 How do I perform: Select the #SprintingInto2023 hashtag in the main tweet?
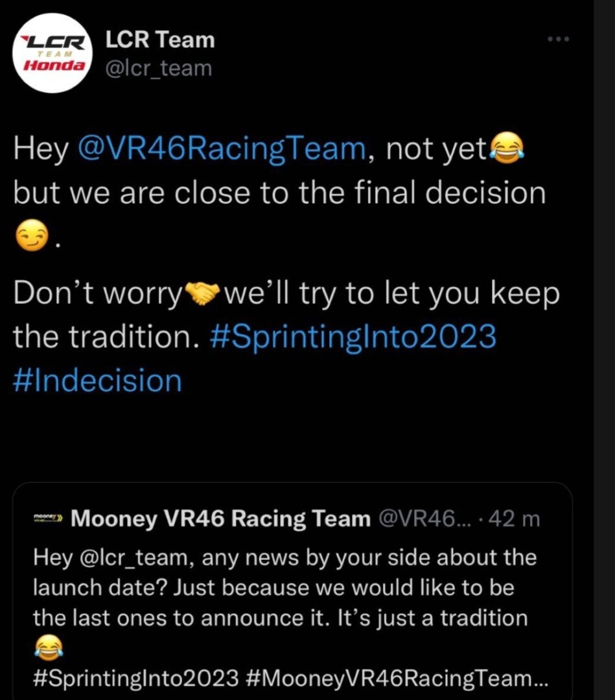pos(354,337)
